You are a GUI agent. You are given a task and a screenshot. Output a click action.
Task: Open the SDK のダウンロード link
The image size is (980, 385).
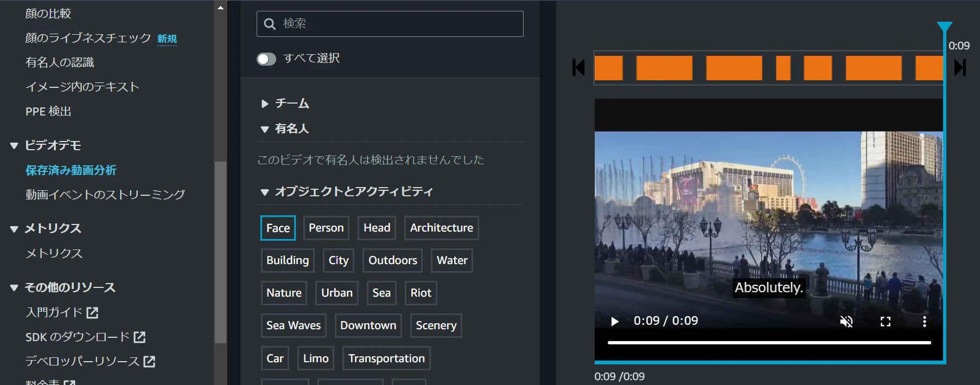[78, 337]
